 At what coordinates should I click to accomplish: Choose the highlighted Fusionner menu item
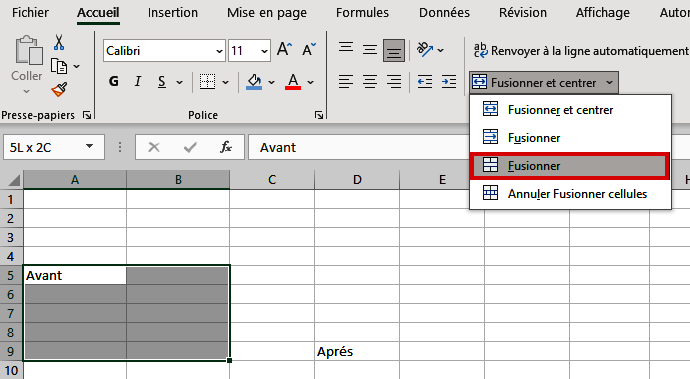coord(570,166)
